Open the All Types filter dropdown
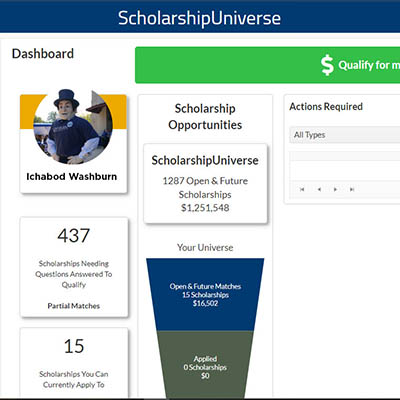 pyautogui.click(x=345, y=135)
